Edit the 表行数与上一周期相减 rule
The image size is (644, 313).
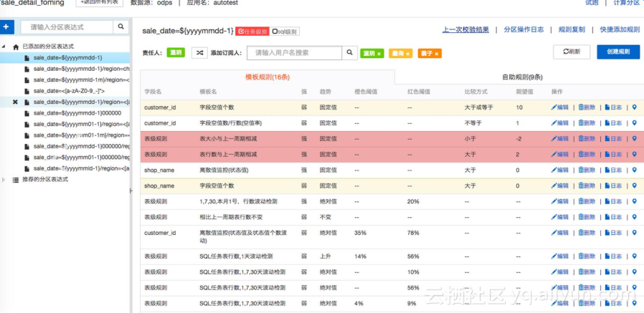point(560,154)
